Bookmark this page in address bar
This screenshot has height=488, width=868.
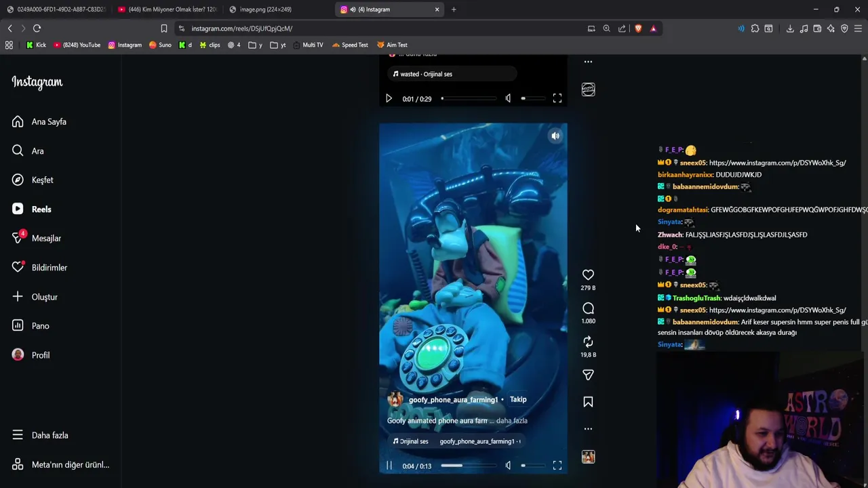coord(163,28)
